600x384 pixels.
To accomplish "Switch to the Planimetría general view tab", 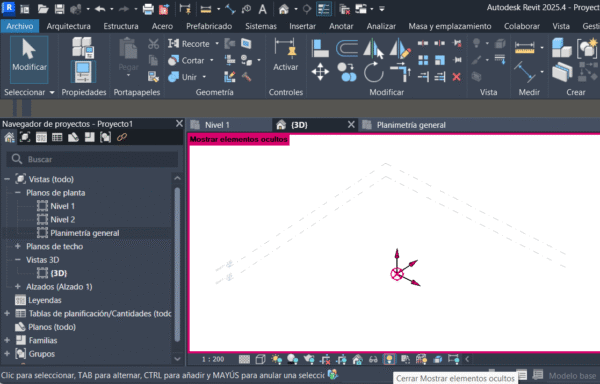I will (x=411, y=125).
